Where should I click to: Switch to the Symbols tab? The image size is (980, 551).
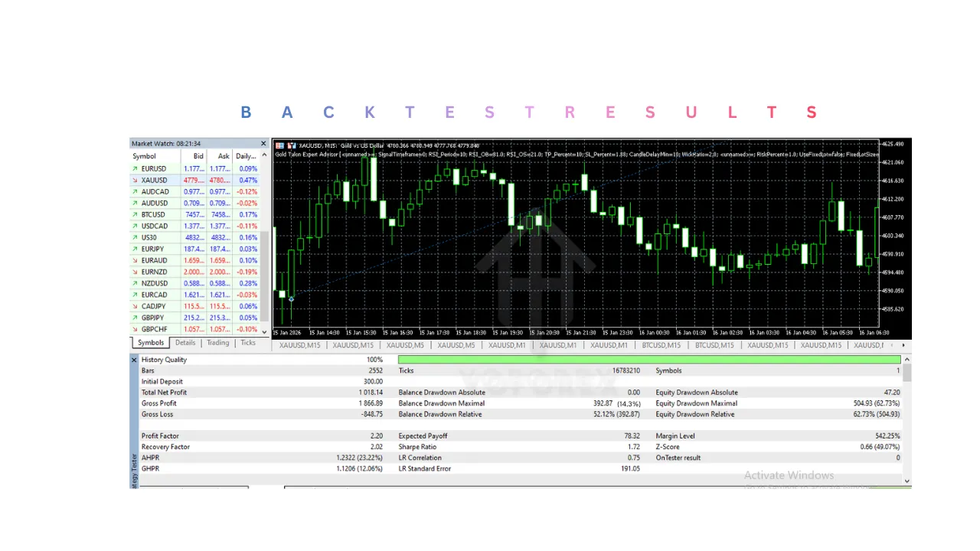pos(151,343)
